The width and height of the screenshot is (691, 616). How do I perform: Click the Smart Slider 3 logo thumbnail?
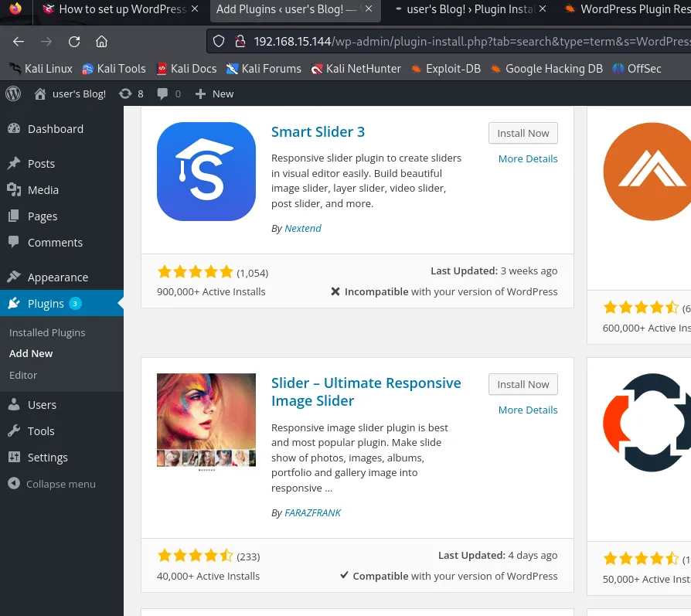click(206, 172)
